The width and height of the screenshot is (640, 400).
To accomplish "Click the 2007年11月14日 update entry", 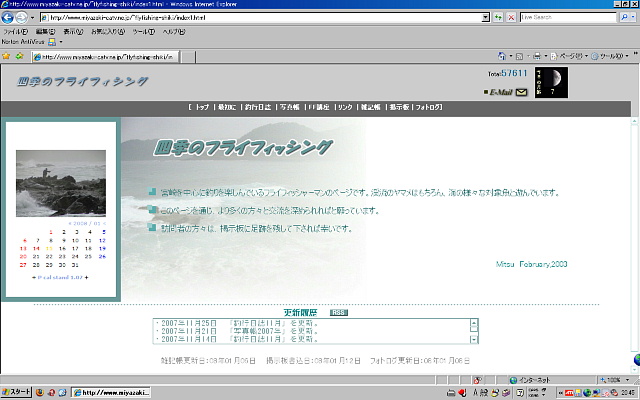I will click(x=237, y=339).
